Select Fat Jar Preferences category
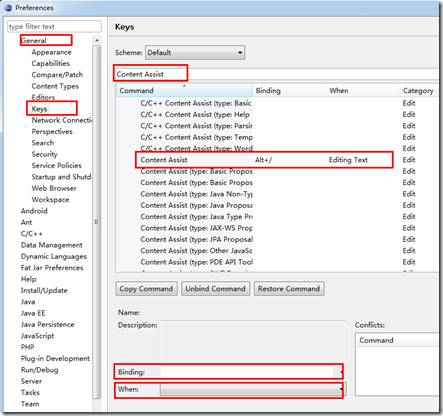443x416 pixels. (52, 268)
